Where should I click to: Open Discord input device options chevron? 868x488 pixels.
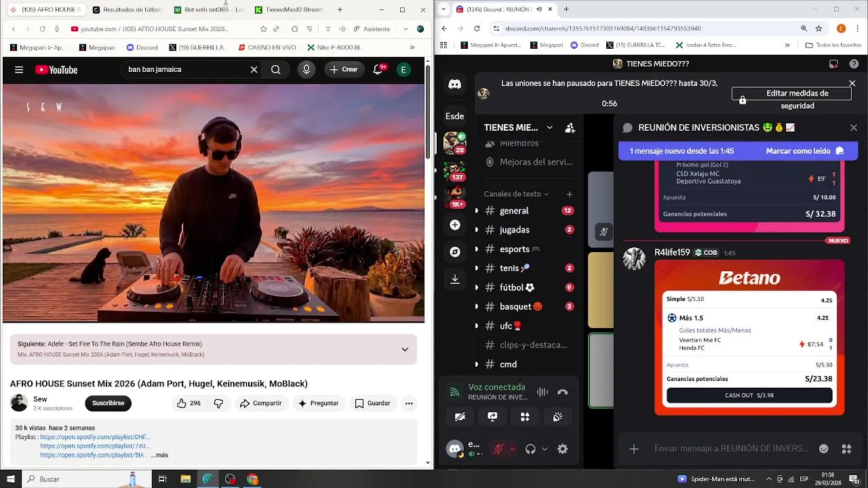(512, 449)
